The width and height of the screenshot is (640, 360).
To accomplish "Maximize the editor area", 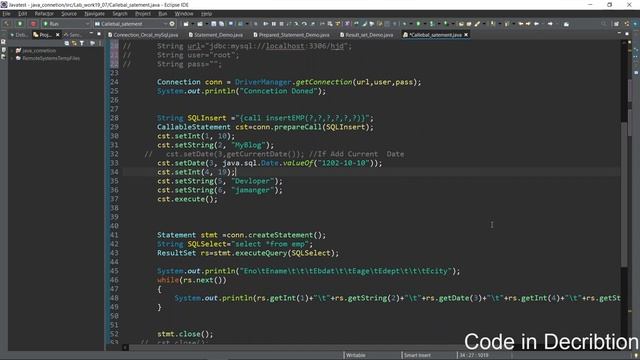I will 627,33.
